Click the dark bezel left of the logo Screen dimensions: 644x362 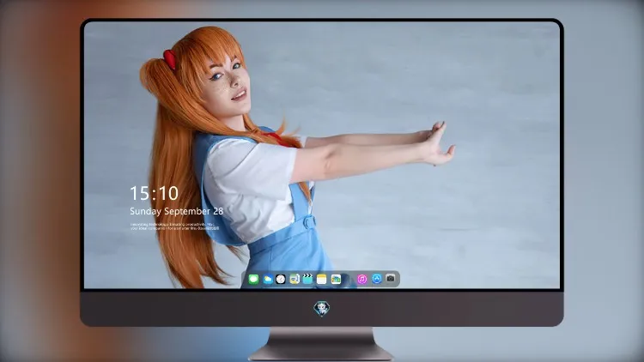(197, 309)
